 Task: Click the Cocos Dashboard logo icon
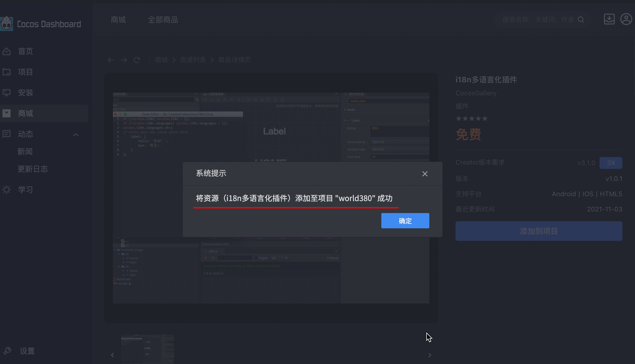click(x=7, y=24)
